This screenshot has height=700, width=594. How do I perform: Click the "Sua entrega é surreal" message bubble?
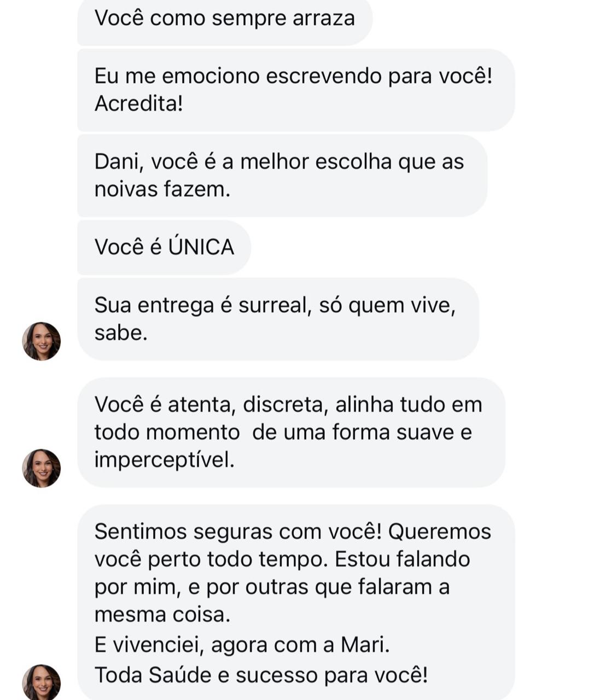tap(278, 319)
